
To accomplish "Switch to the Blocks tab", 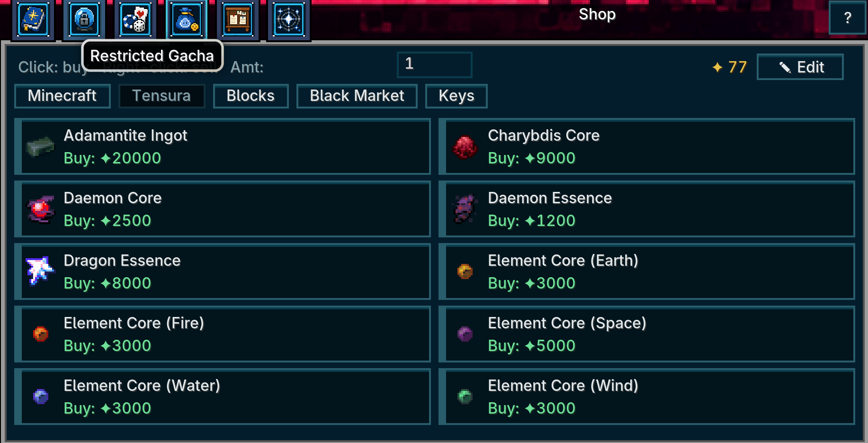I will [x=251, y=96].
